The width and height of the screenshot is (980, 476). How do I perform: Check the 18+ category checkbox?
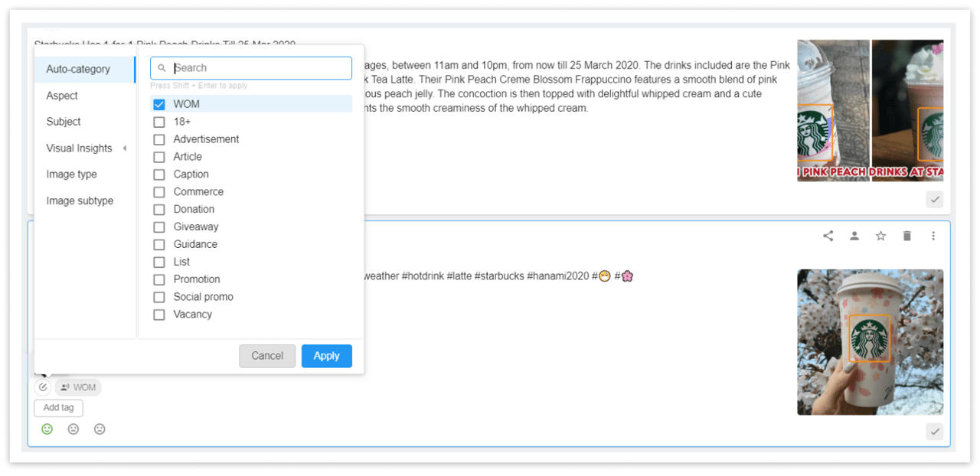159,122
